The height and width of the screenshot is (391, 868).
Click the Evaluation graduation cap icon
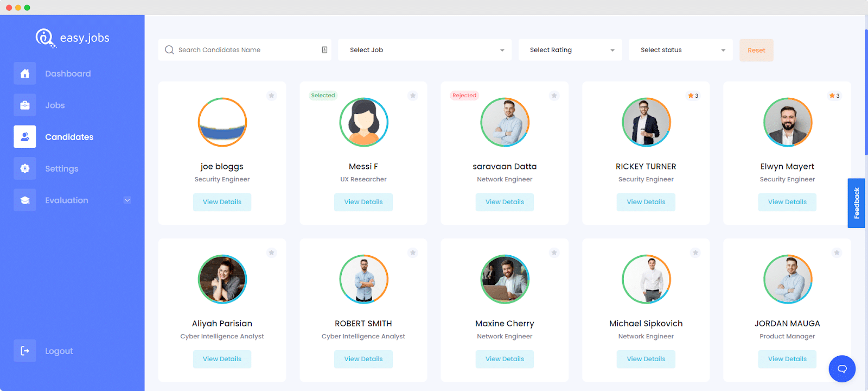(25, 200)
